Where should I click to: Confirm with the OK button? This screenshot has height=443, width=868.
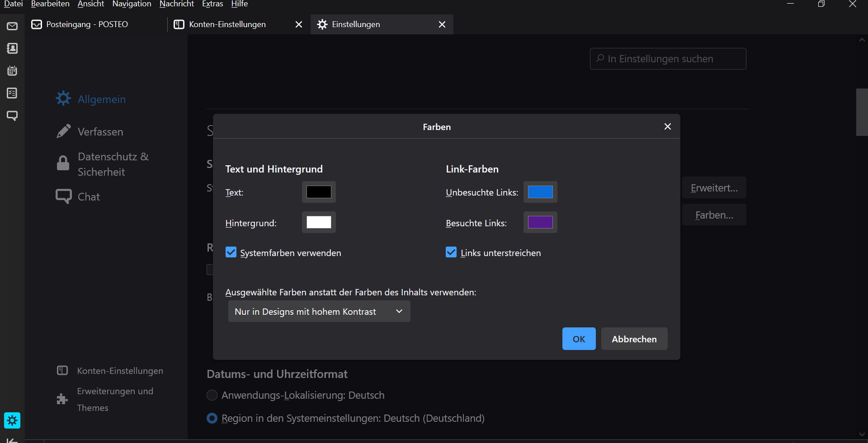(579, 339)
